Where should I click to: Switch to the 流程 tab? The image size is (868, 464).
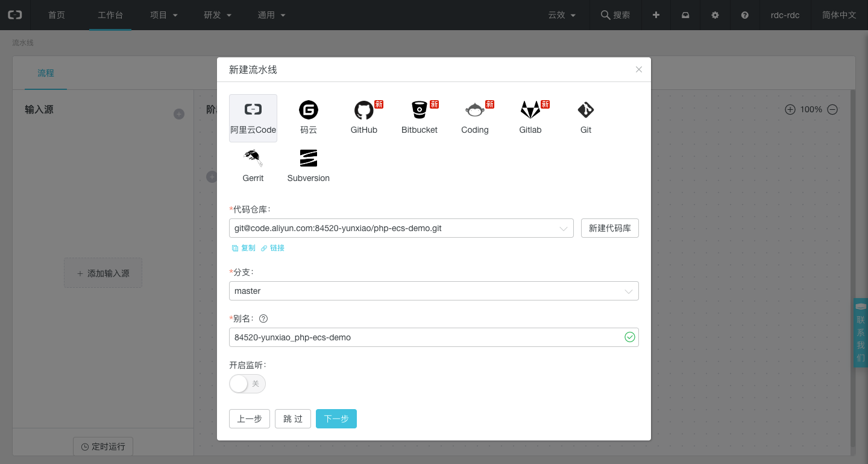(x=46, y=73)
